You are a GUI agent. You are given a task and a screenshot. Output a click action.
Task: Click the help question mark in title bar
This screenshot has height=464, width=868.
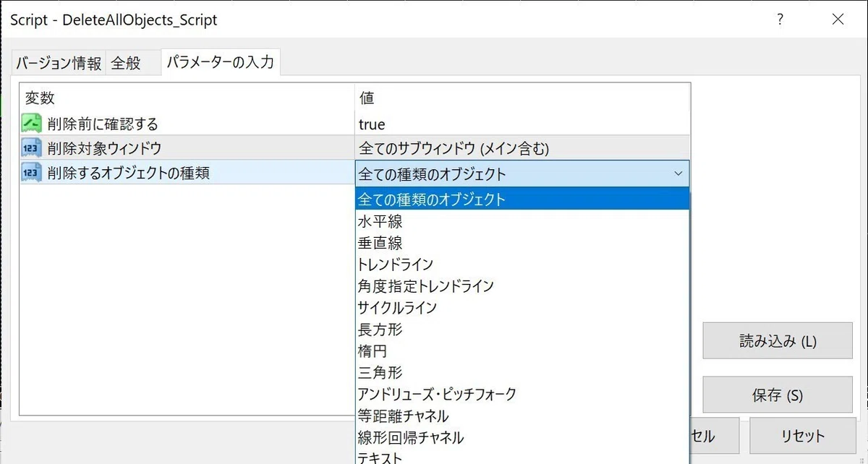780,20
